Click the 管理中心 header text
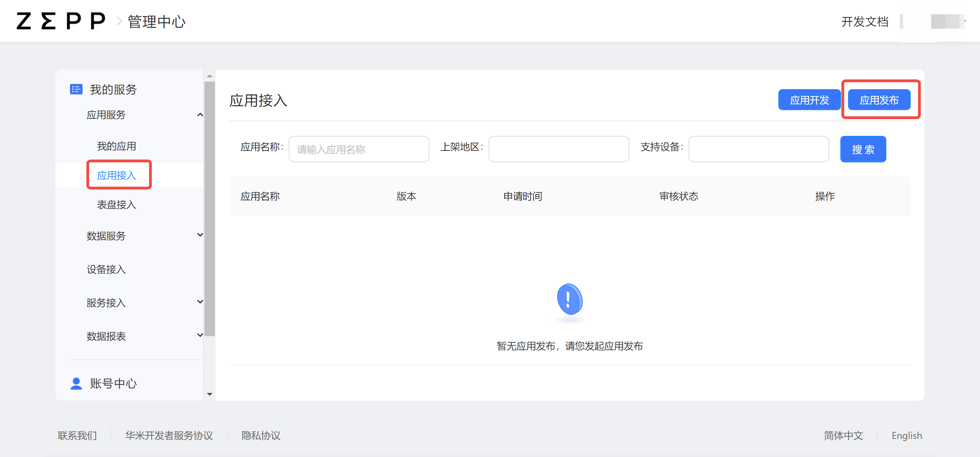Image resolution: width=980 pixels, height=457 pixels. [157, 22]
